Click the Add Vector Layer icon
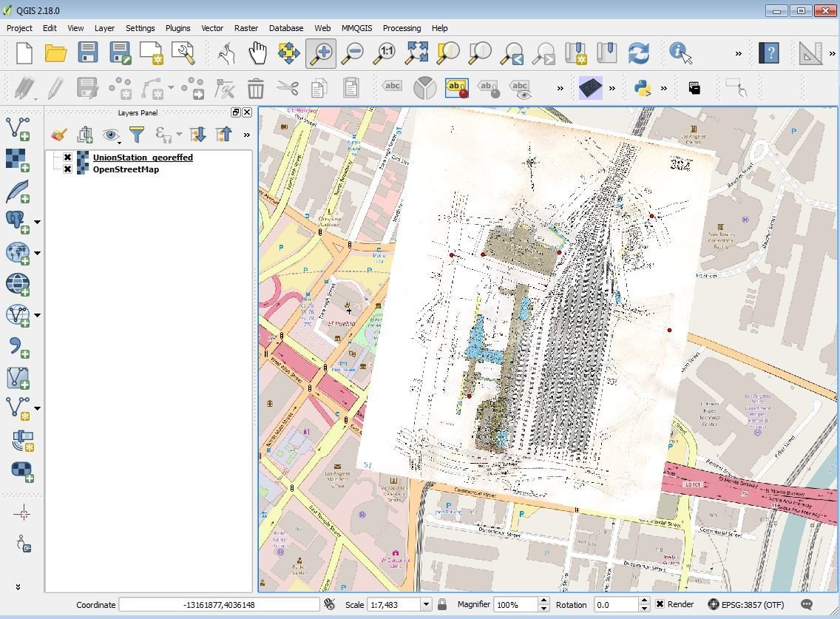The width and height of the screenshot is (840, 619). click(x=18, y=128)
